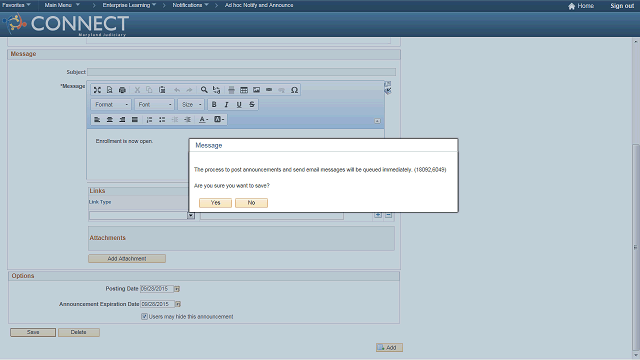Open the Favorites menu

(16, 5)
